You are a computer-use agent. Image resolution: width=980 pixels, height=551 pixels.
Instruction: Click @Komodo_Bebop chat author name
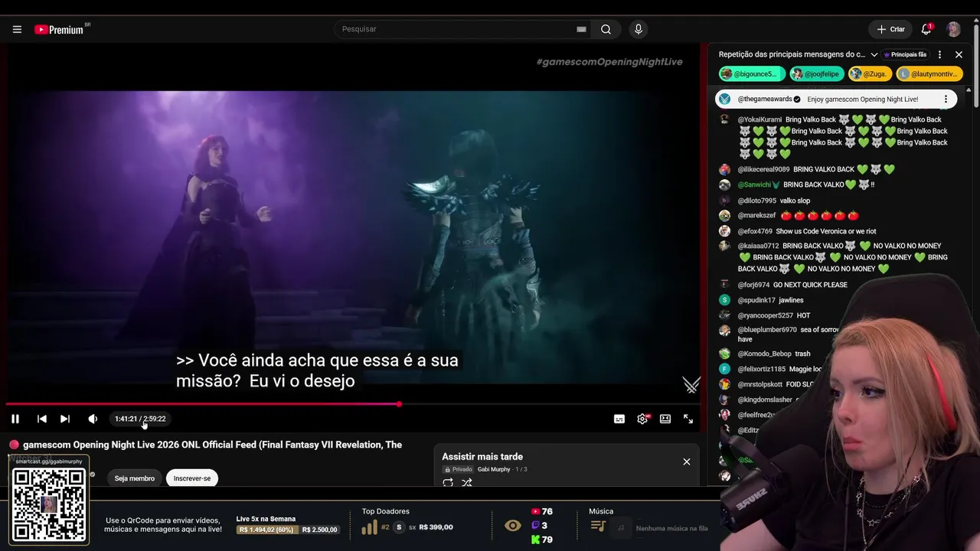[764, 354]
